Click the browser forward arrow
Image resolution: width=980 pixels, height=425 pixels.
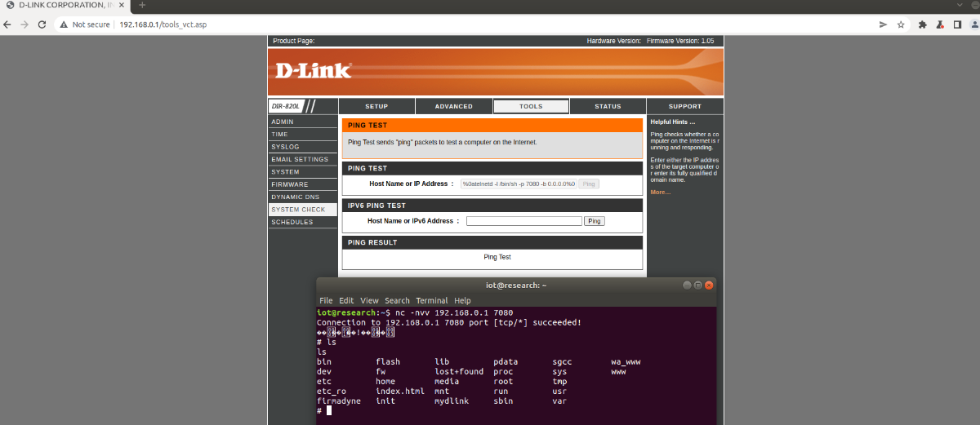[25, 24]
